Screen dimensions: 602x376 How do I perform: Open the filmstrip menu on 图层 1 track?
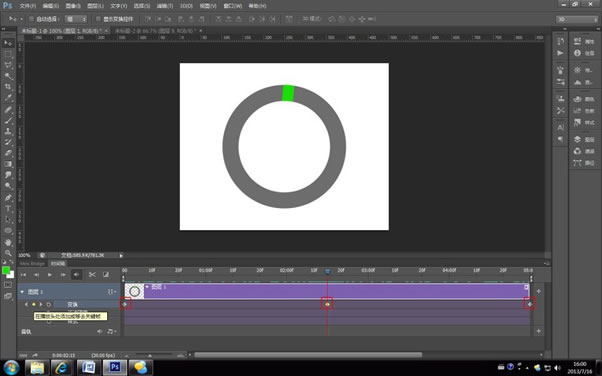[112, 292]
